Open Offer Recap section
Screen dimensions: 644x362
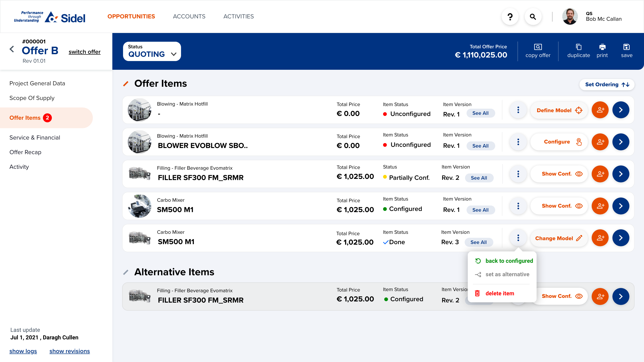[25, 152]
